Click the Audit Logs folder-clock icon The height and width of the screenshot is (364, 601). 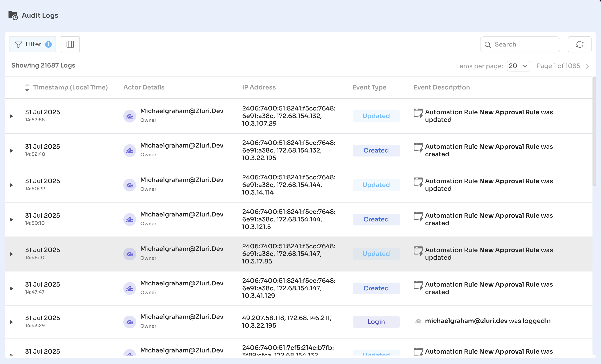13,15
